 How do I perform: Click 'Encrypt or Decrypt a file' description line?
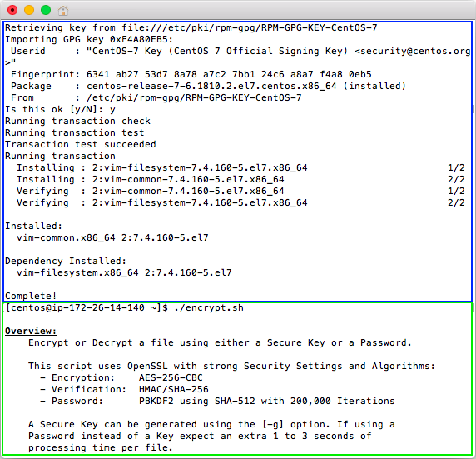point(220,342)
